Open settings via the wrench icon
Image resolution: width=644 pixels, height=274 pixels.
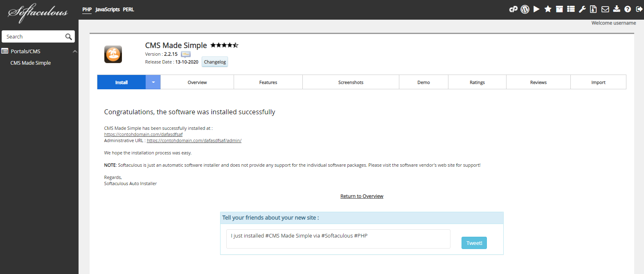[582, 9]
